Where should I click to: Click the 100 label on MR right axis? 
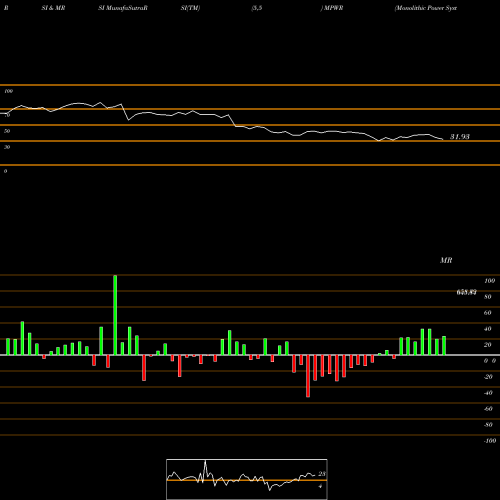489,281
